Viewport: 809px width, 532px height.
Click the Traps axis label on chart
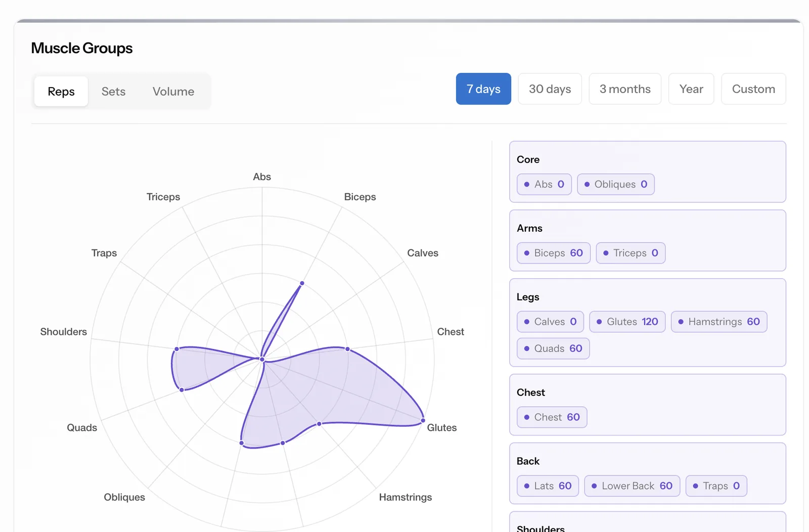pos(104,253)
